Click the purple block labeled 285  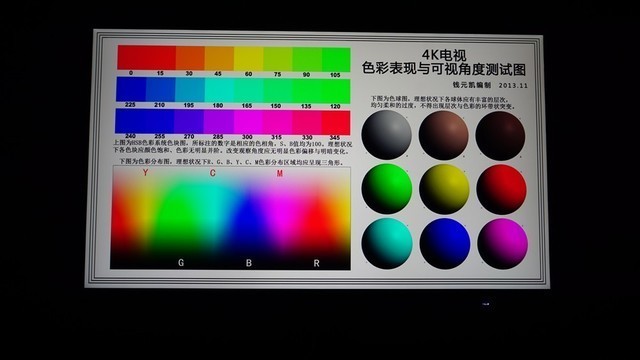[218, 122]
